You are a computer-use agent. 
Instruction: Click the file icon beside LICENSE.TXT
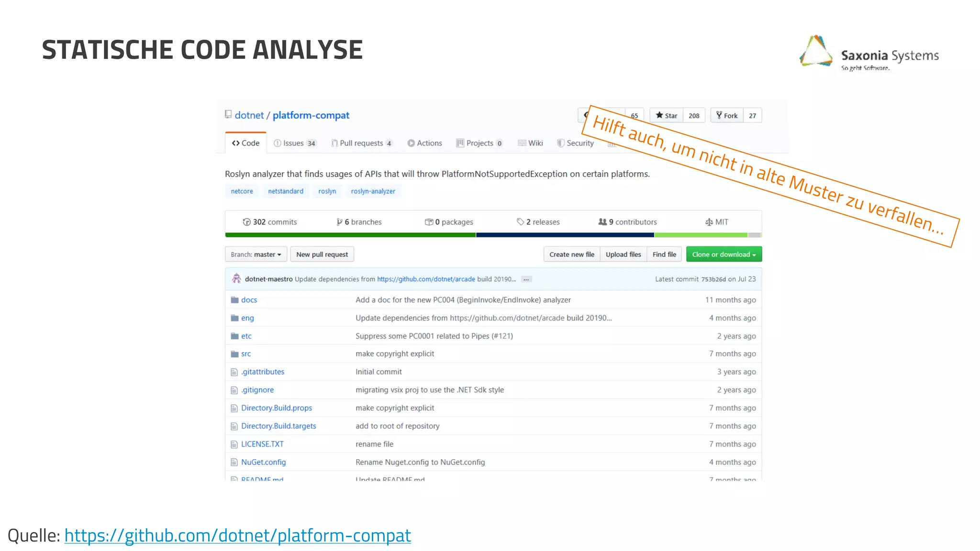click(234, 444)
